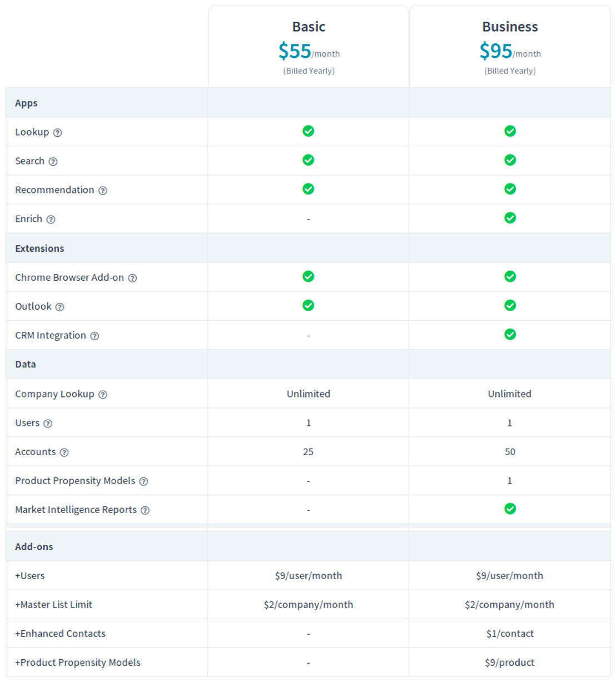Click the Basic plan Lookup checkmark

(308, 131)
